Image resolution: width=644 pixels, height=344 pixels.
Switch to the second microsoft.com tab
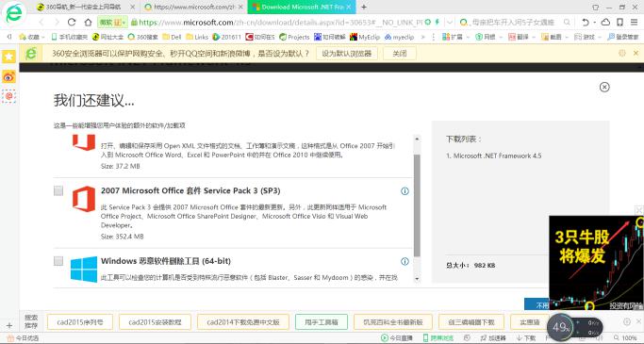[x=193, y=7]
